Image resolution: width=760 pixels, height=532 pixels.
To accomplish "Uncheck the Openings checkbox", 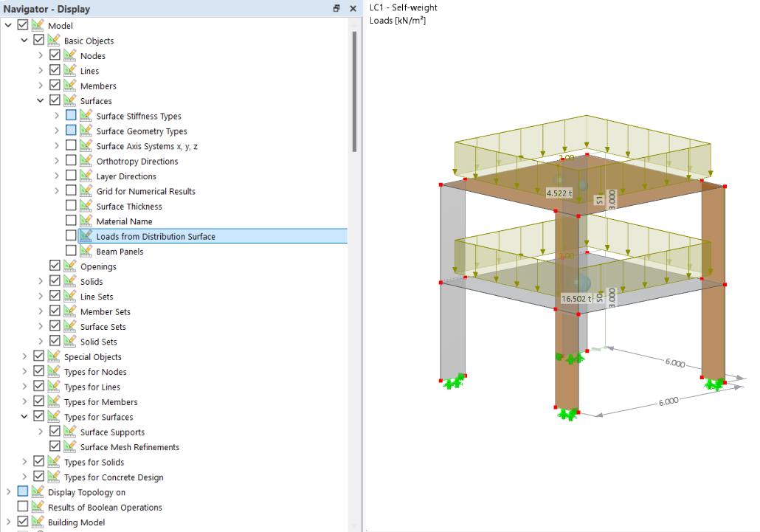I will tap(55, 266).
